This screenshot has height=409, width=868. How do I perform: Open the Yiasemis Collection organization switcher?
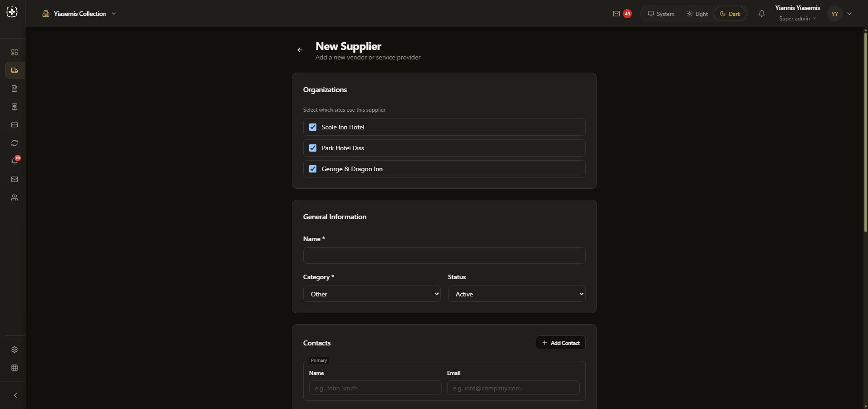(x=79, y=14)
